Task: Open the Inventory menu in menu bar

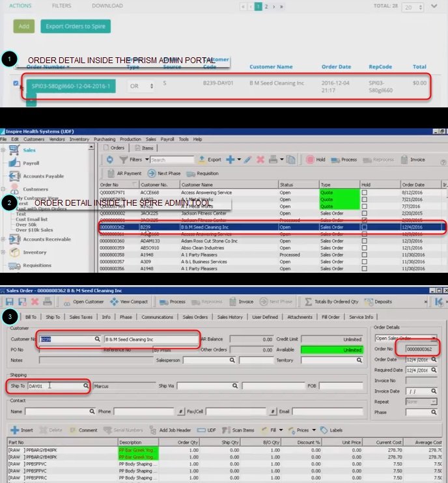Action: tap(79, 139)
